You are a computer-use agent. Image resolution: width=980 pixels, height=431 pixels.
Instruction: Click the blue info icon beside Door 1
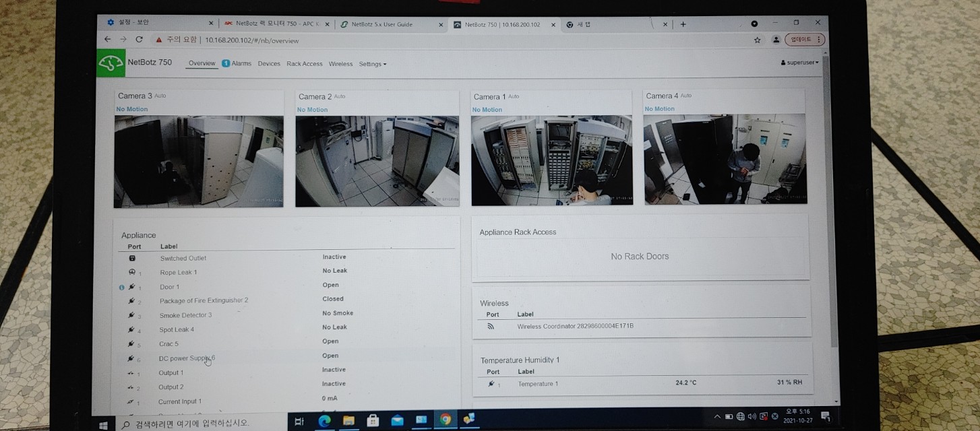(121, 288)
